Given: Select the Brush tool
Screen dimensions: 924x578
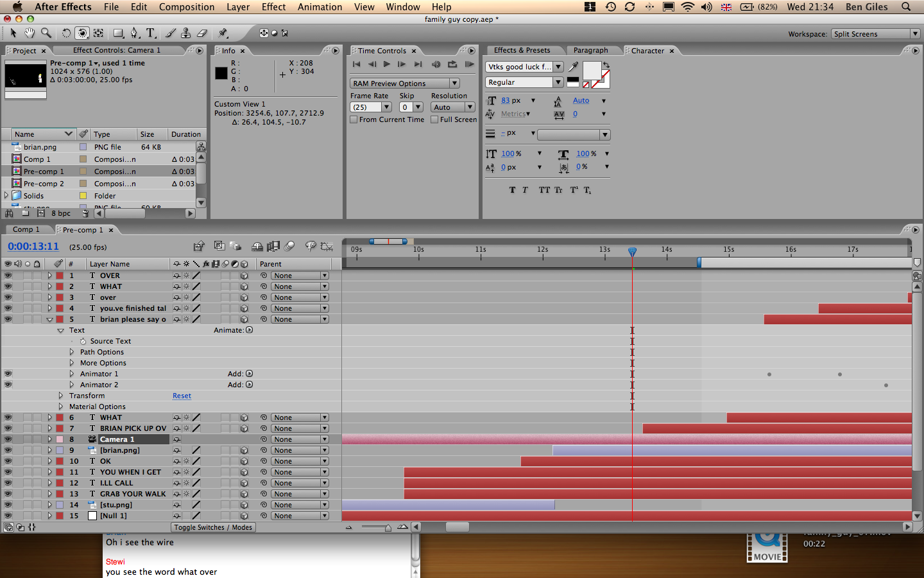Looking at the screenshot, I should click(x=171, y=33).
